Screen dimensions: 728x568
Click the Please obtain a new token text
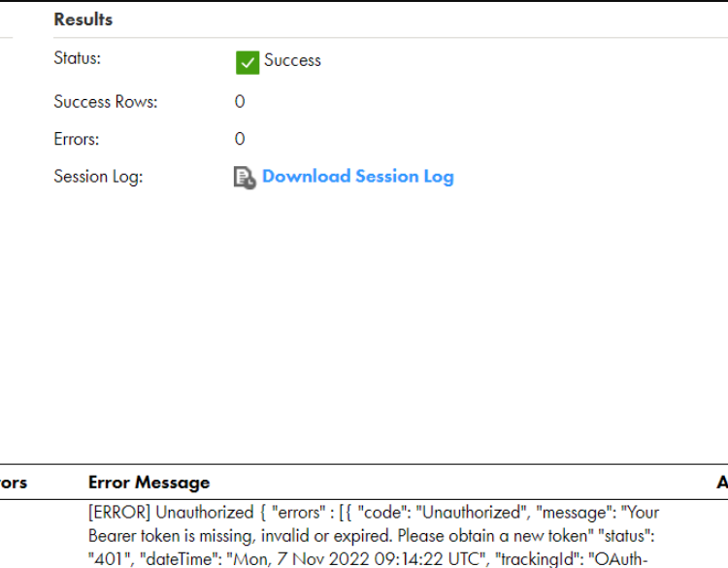495,536
